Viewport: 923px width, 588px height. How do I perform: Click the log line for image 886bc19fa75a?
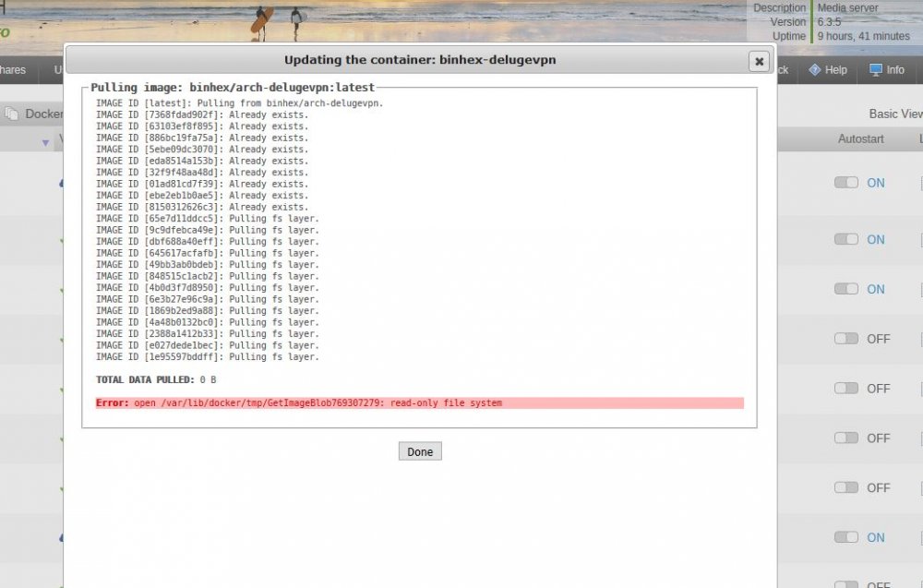pos(202,138)
